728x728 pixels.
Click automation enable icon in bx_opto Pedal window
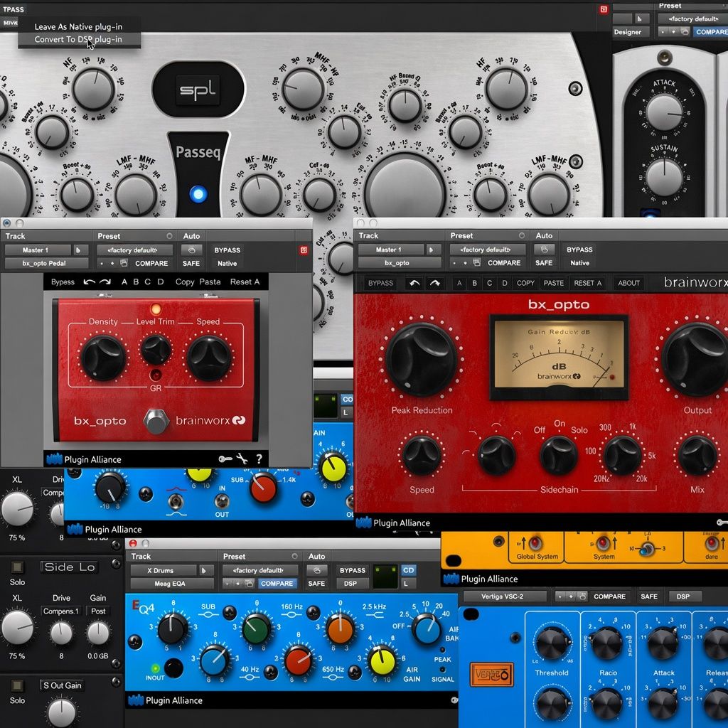(x=192, y=250)
